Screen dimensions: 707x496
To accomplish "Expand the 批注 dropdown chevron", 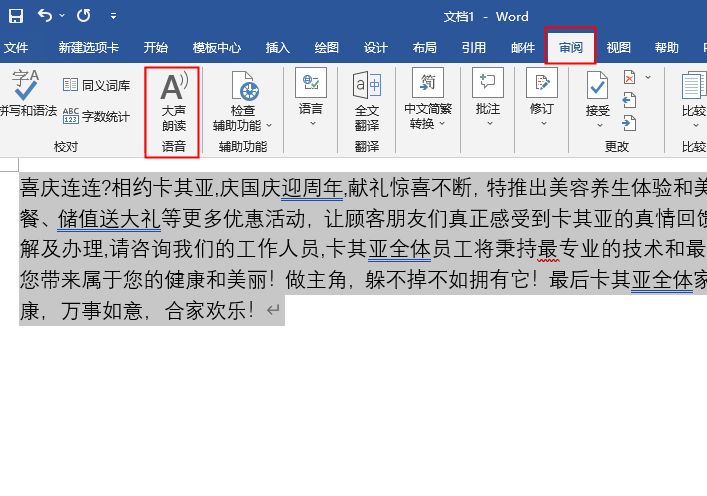I will pyautogui.click(x=490, y=123).
